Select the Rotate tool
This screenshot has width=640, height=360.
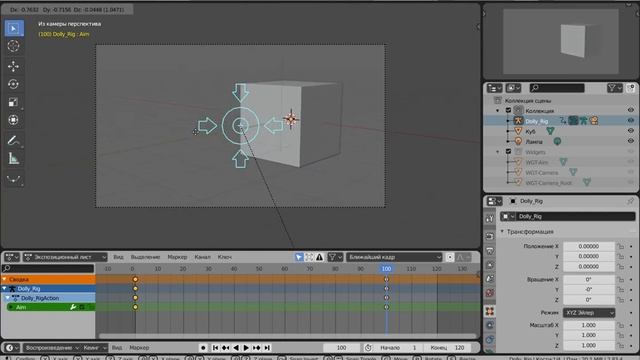click(14, 84)
